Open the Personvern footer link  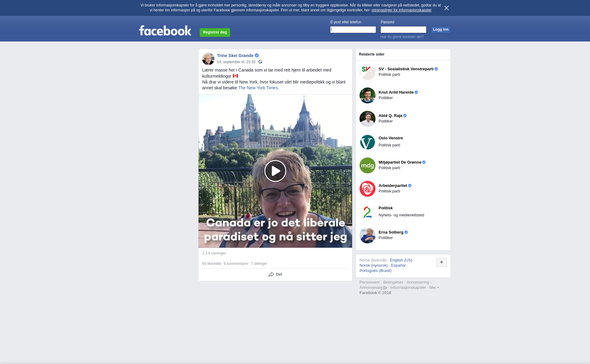[370, 282]
